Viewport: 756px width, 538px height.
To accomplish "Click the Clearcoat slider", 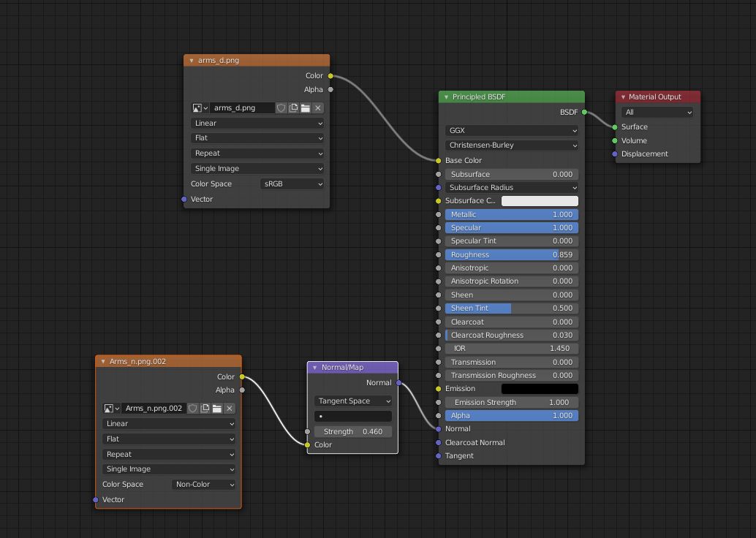I will (x=512, y=322).
